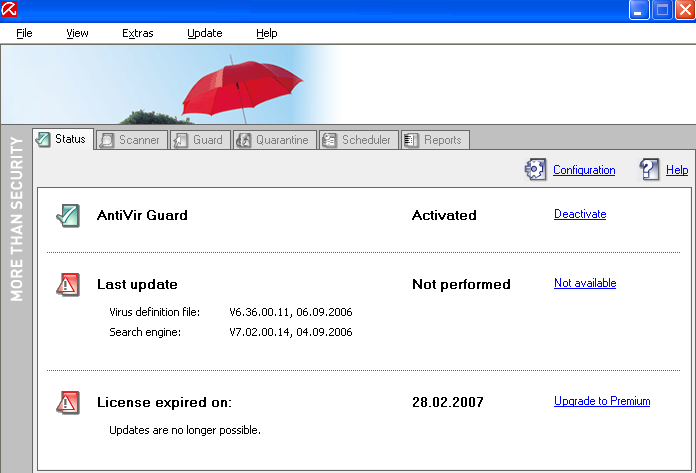This screenshot has height=473, width=696.
Task: Click the Updates are no longer possible text
Action: (x=185, y=430)
